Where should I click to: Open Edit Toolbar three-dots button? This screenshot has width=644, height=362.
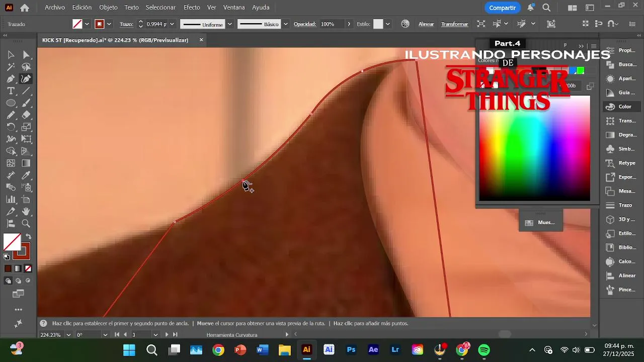[18, 310]
